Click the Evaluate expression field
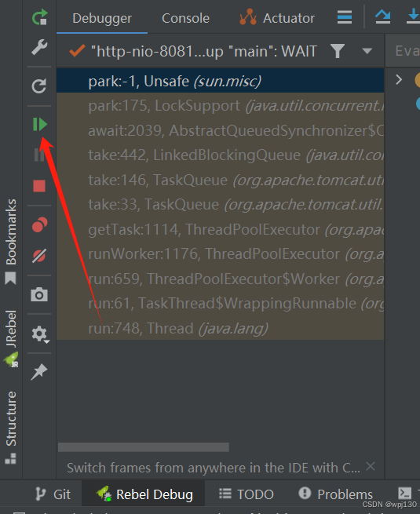Screen dimensions: 420x514 pos(403,51)
